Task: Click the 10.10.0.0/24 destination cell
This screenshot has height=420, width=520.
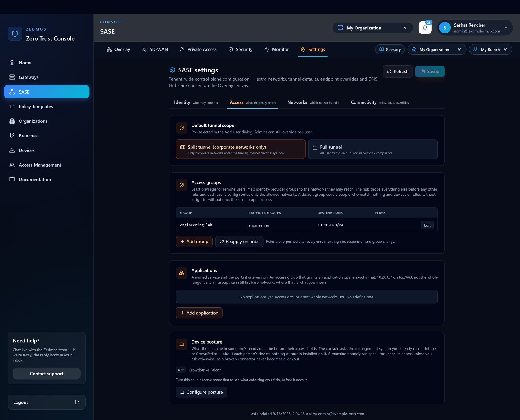Action: (330, 225)
